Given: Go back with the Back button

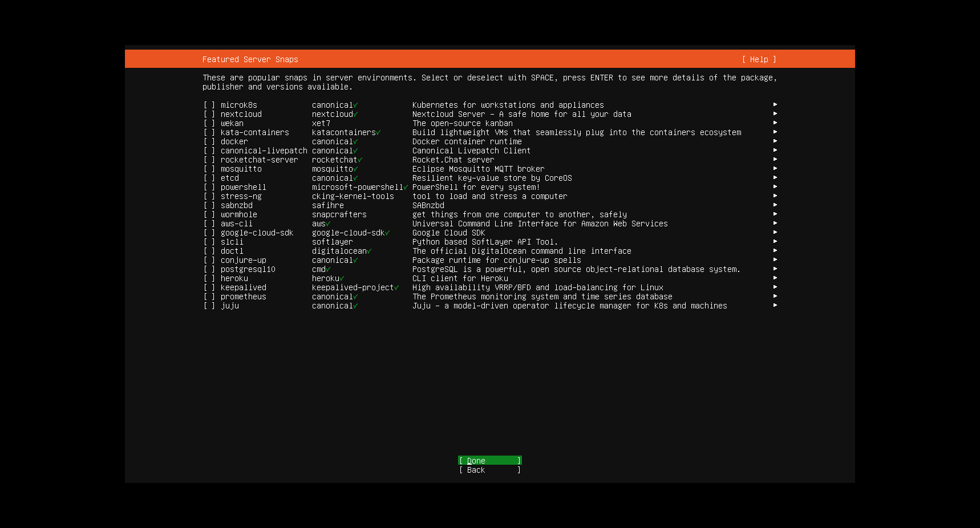Looking at the screenshot, I should pyautogui.click(x=490, y=470).
